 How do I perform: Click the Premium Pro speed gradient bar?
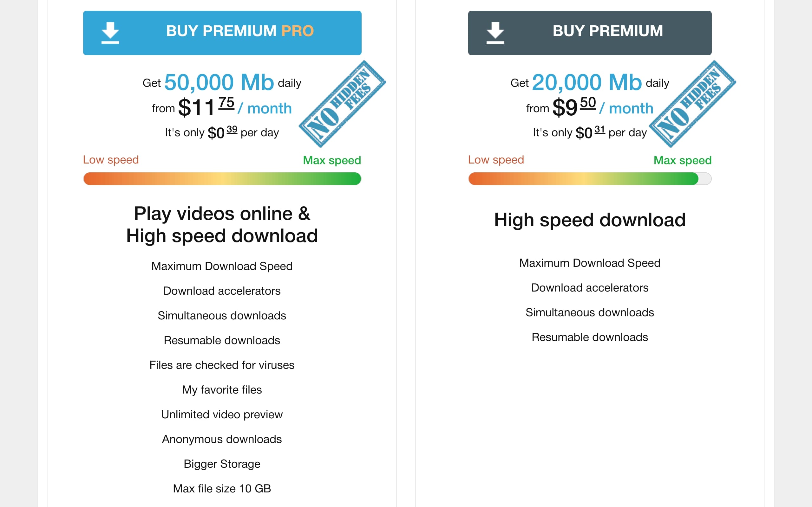[x=222, y=179]
